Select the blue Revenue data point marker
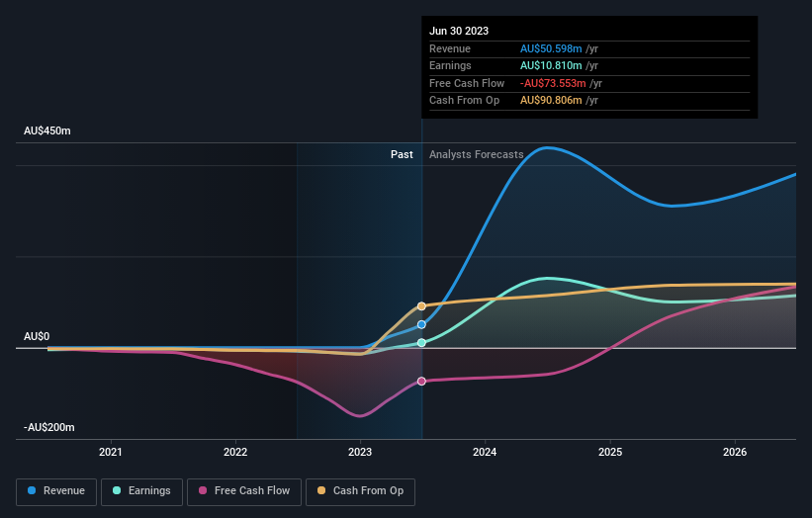Screen dimensions: 812x518 click(421, 324)
